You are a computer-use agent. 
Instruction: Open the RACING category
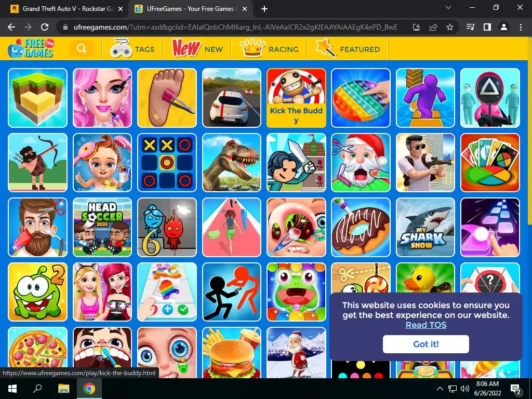269,49
